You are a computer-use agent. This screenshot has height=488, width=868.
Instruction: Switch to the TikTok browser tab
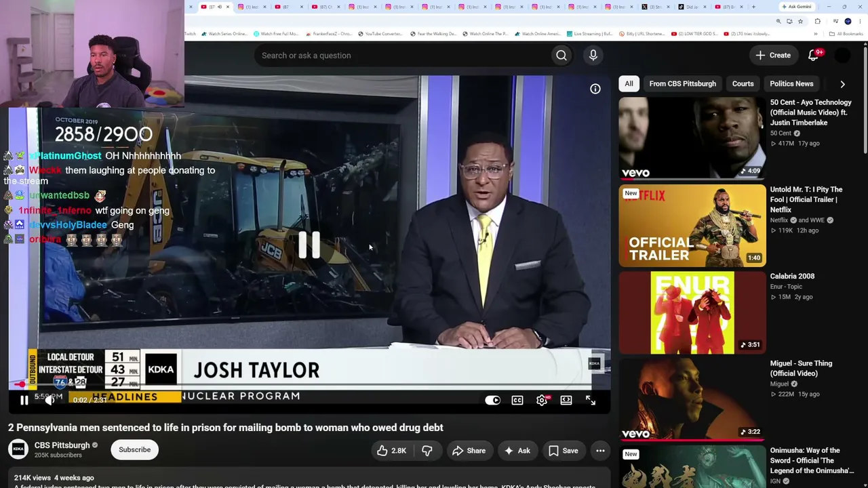[692, 7]
